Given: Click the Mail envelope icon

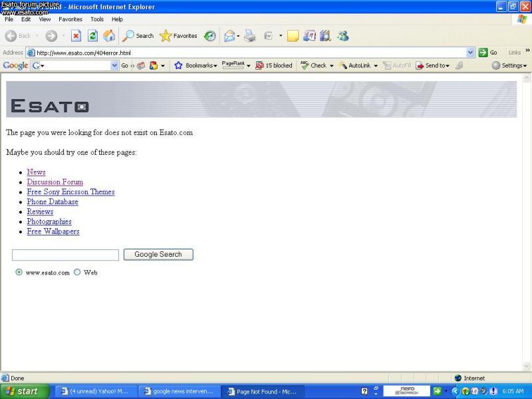Looking at the screenshot, I should coord(229,36).
